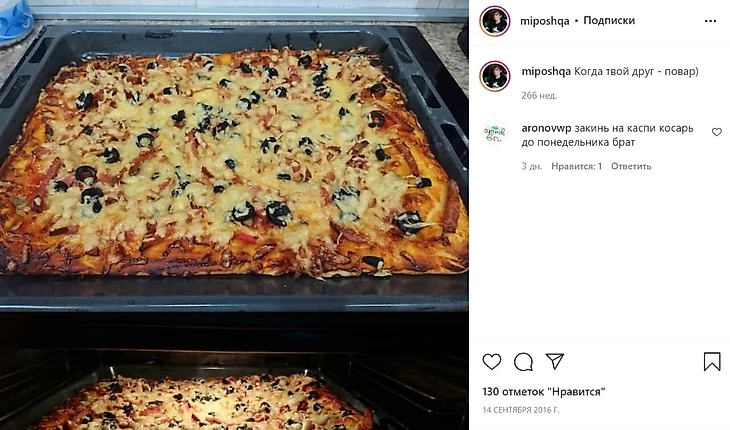Save post with bookmark icon

point(712,362)
